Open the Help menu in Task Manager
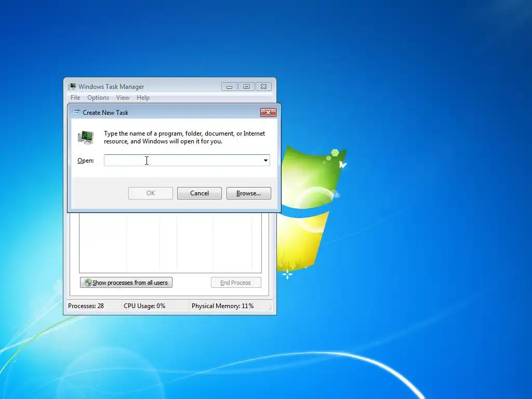This screenshot has height=399, width=532. pyautogui.click(x=143, y=98)
